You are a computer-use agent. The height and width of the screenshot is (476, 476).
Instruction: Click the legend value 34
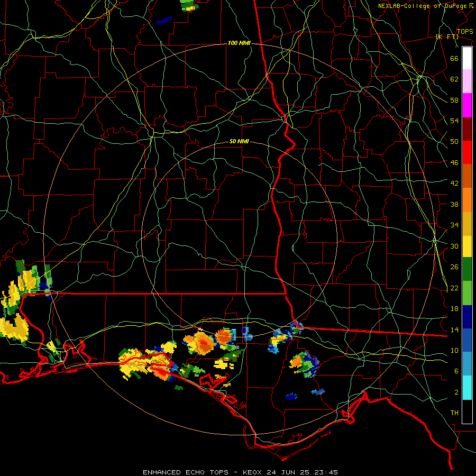(454, 225)
